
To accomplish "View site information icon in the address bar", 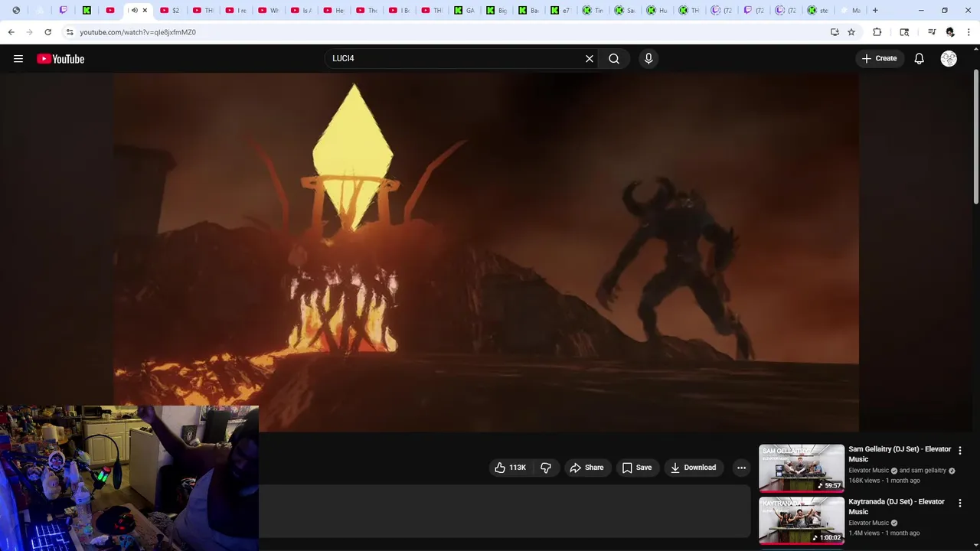I will click(x=70, y=32).
